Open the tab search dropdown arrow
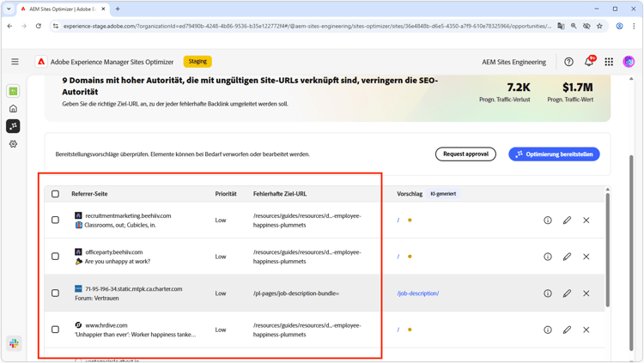644x363 pixels. pos(9,9)
